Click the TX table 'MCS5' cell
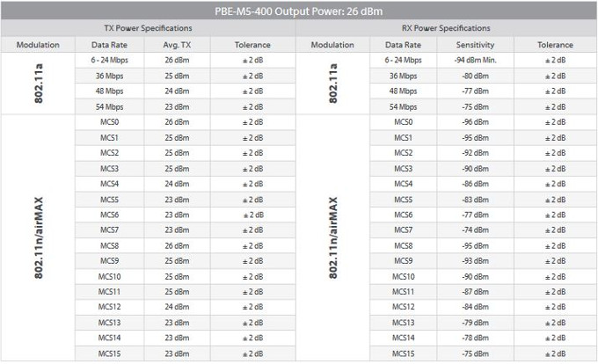Image resolution: width=598 pixels, height=364 pixels. (109, 200)
